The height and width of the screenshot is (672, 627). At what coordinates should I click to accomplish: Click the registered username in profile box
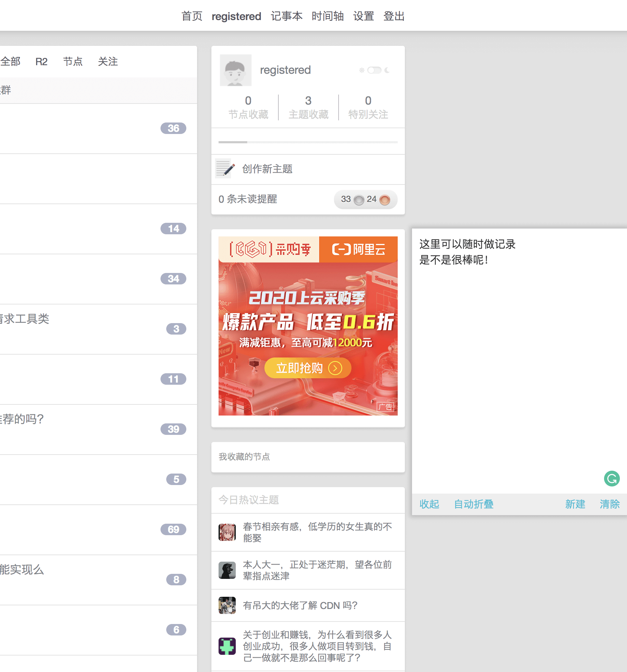tap(286, 70)
